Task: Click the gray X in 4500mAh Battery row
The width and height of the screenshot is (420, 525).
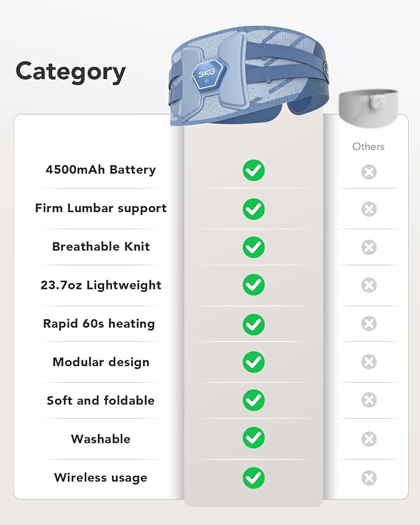Action: pyautogui.click(x=369, y=172)
